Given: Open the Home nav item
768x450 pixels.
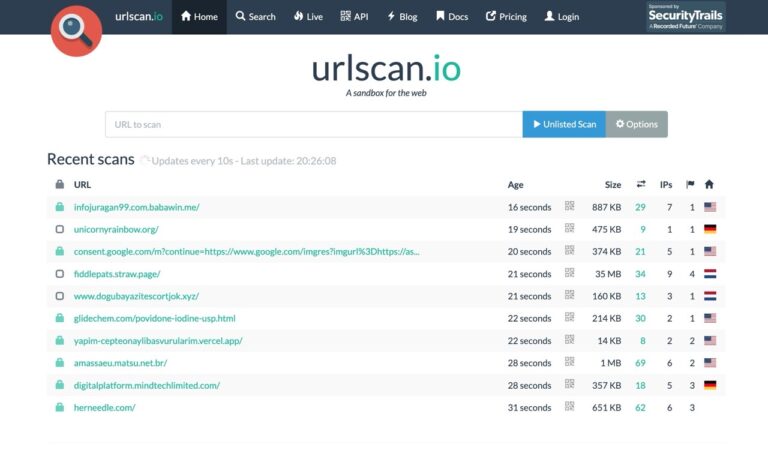Looking at the screenshot, I should pyautogui.click(x=199, y=17).
